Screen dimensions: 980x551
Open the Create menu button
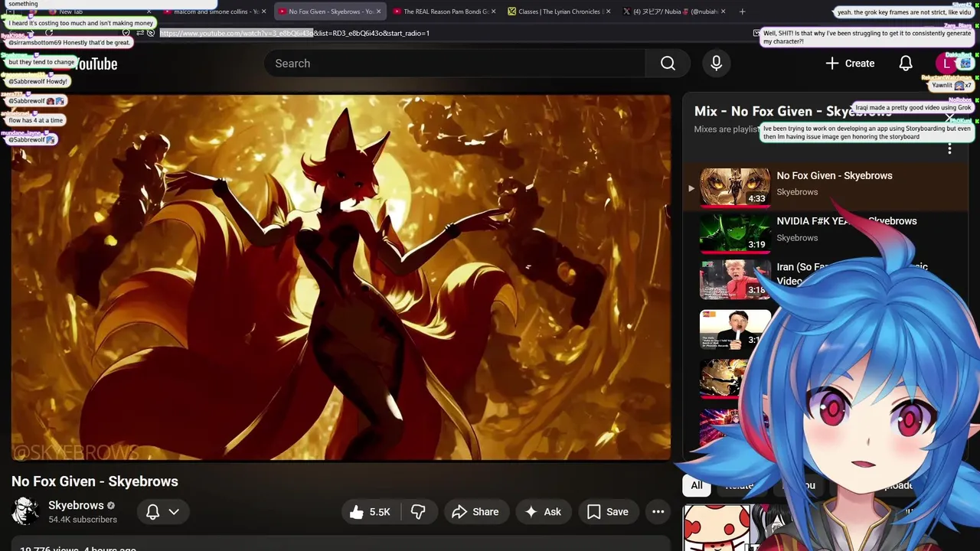(x=850, y=64)
